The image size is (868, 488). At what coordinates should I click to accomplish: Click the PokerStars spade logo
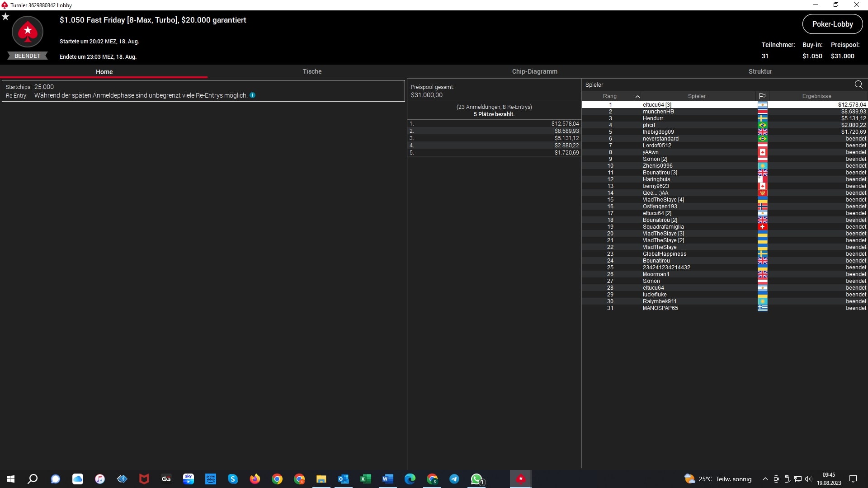point(28,32)
